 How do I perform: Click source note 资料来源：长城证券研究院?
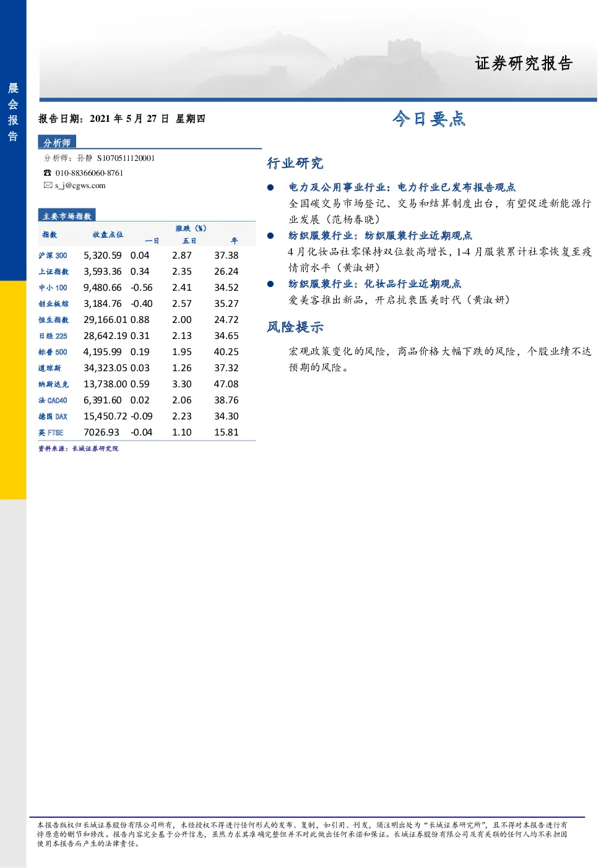[x=78, y=449]
